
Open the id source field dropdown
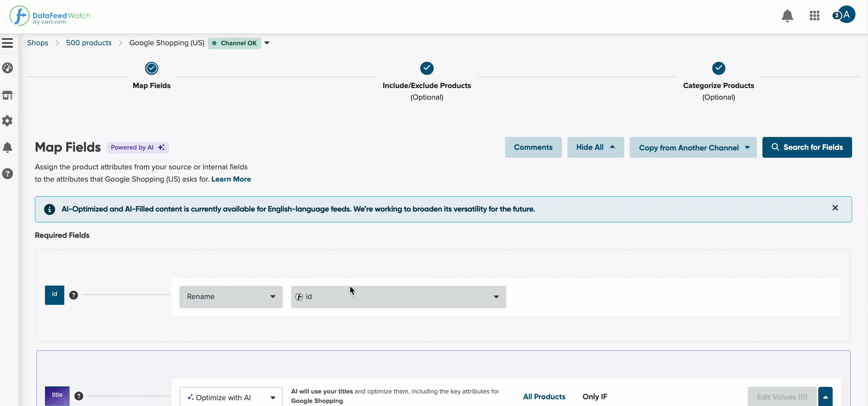point(398,297)
